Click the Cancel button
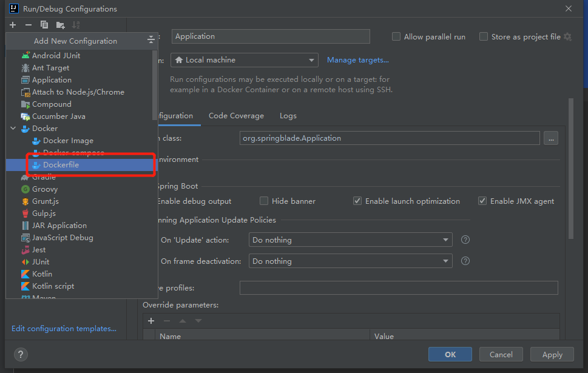 [501, 354]
